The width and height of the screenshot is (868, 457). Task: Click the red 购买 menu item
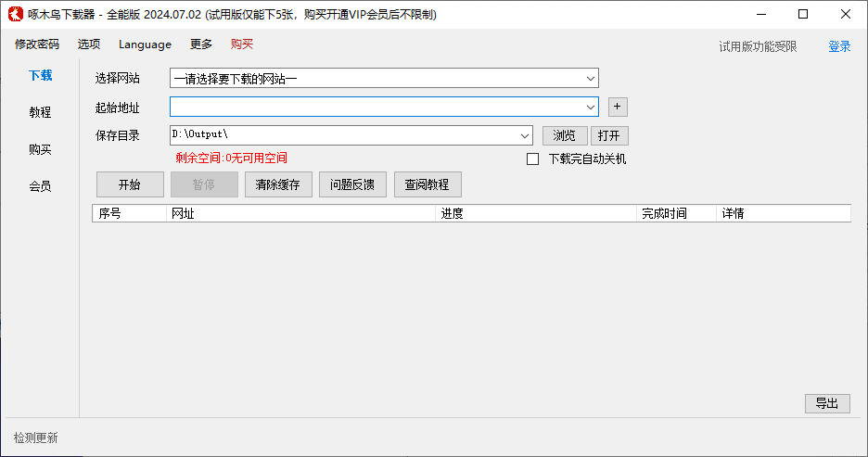(242, 44)
